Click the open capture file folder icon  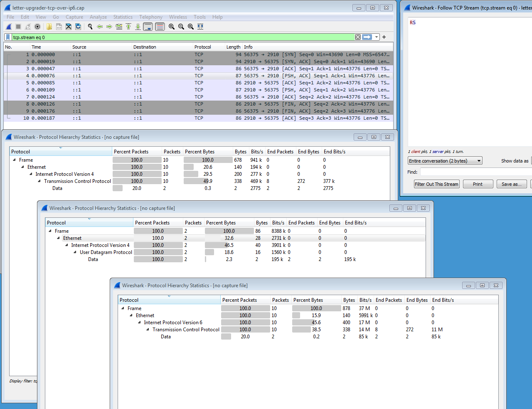tap(49, 27)
